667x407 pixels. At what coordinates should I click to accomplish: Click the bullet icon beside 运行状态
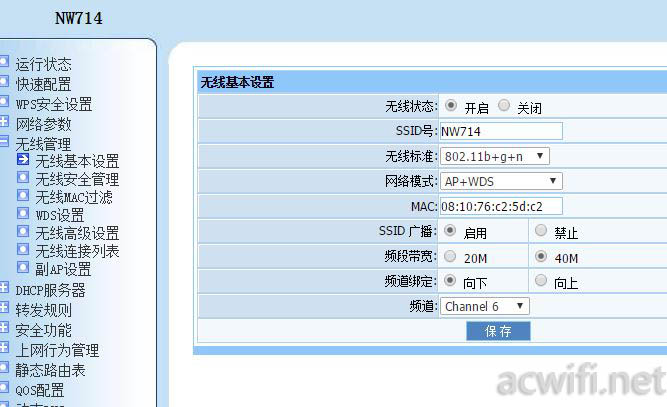coord(4,62)
